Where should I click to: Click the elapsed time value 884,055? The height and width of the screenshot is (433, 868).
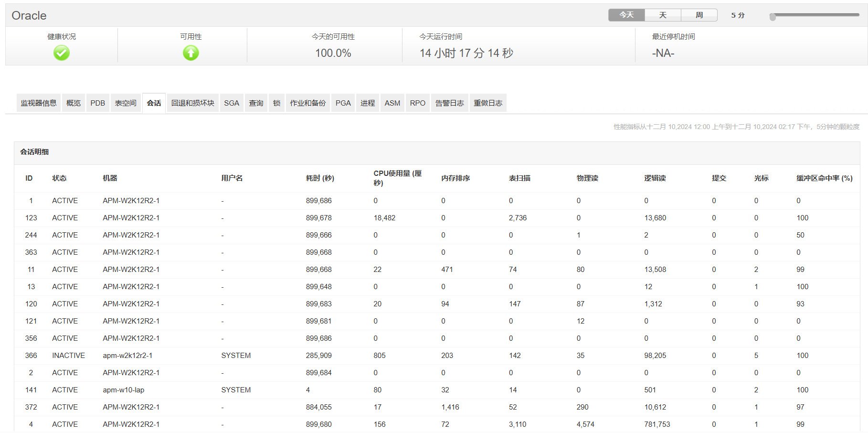319,407
